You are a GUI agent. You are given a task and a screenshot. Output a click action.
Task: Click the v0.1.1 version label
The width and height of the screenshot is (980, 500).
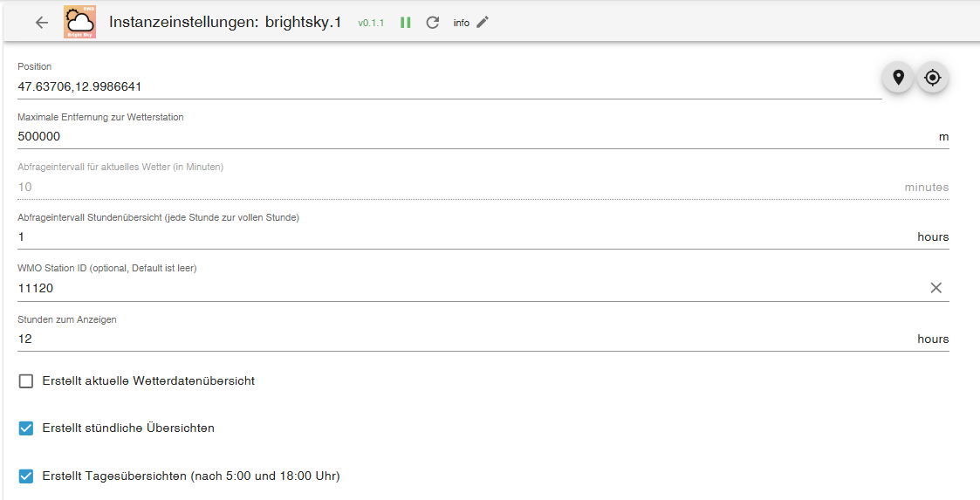pyautogui.click(x=371, y=24)
